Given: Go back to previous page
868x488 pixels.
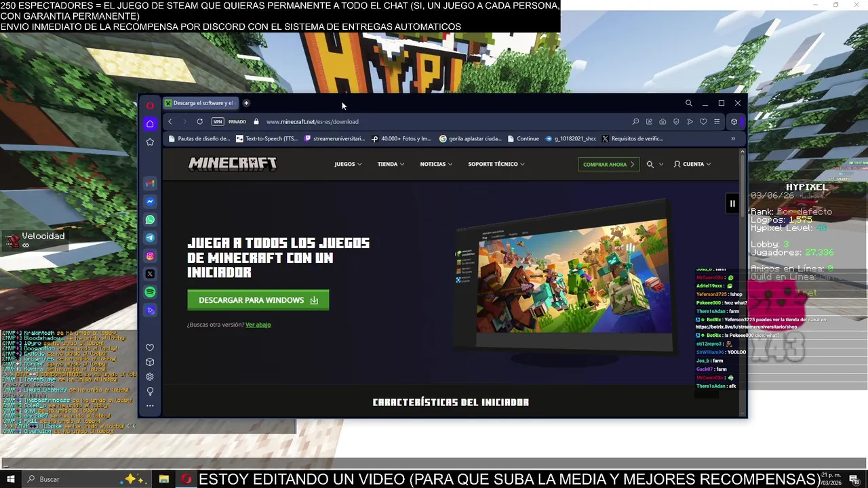Looking at the screenshot, I should click(x=170, y=121).
